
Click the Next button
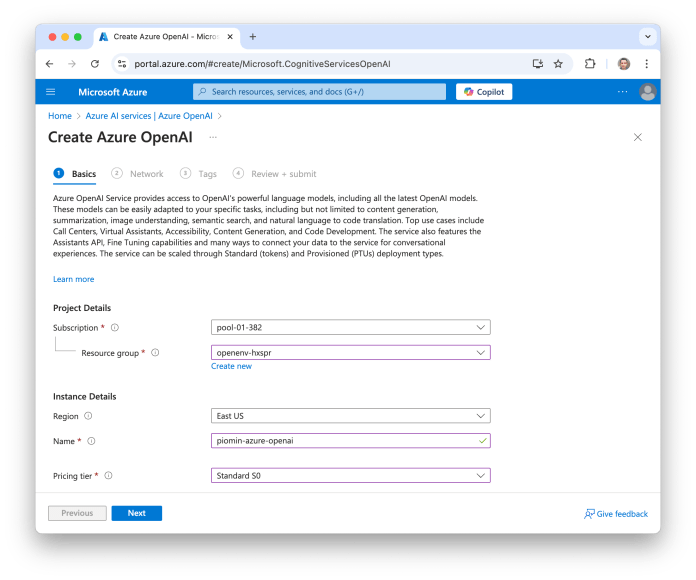coord(137,513)
